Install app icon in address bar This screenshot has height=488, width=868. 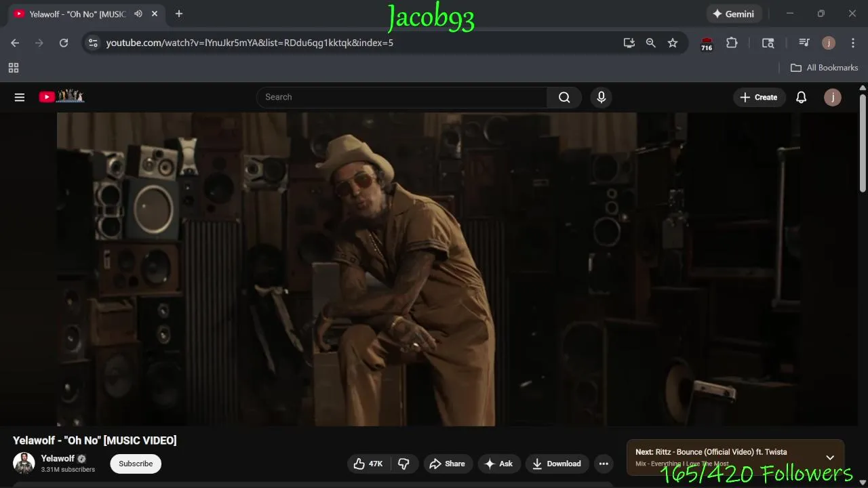coord(629,43)
